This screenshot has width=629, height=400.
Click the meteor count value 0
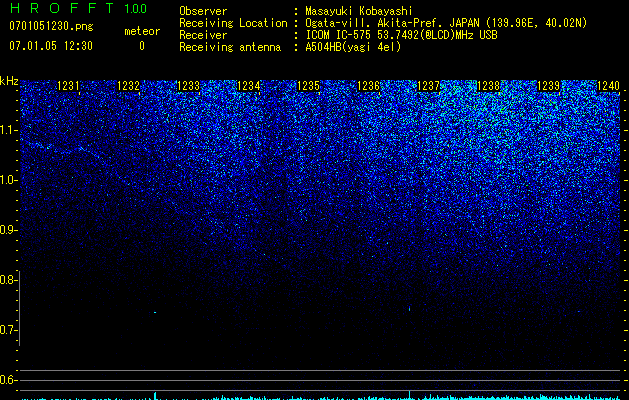pyautogui.click(x=142, y=46)
